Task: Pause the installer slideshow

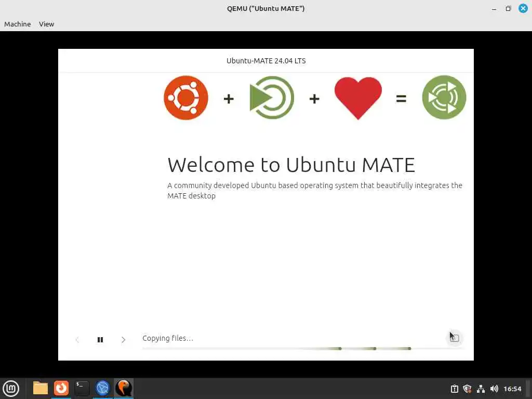Action: (x=100, y=340)
